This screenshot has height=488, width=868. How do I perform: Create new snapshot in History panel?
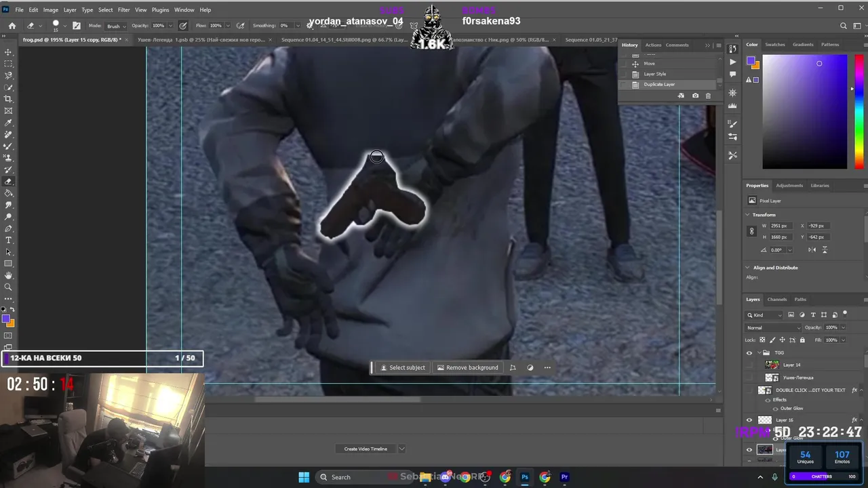[695, 96]
